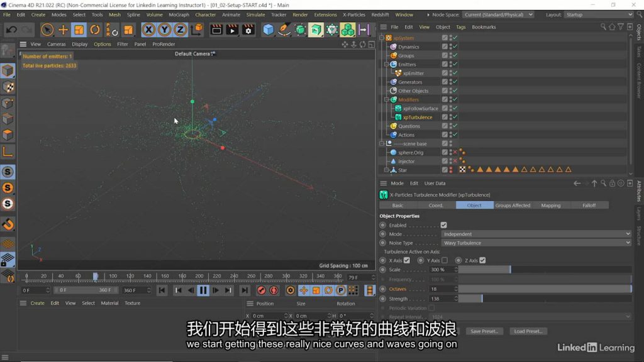This screenshot has width=644, height=362.
Task: Toggle xpEmitter enabled checkmark
Action: [455, 73]
